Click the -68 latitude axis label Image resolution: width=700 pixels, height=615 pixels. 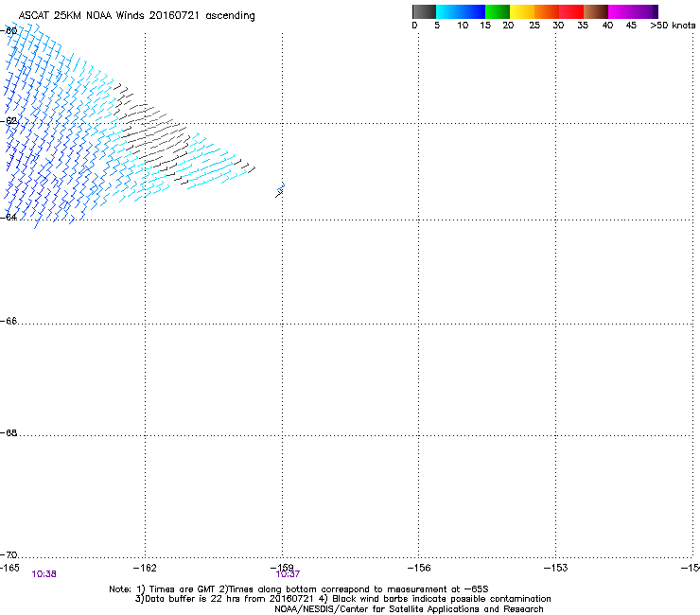(9, 432)
